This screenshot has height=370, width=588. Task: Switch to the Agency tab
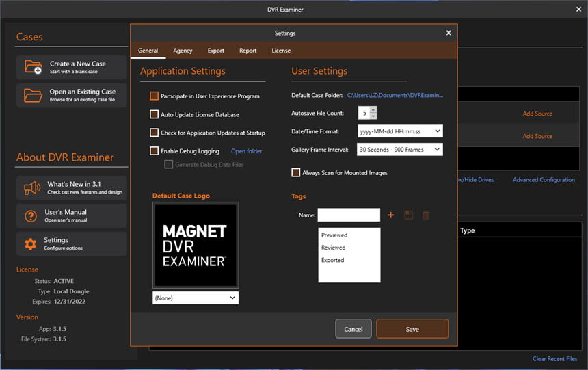coord(183,51)
